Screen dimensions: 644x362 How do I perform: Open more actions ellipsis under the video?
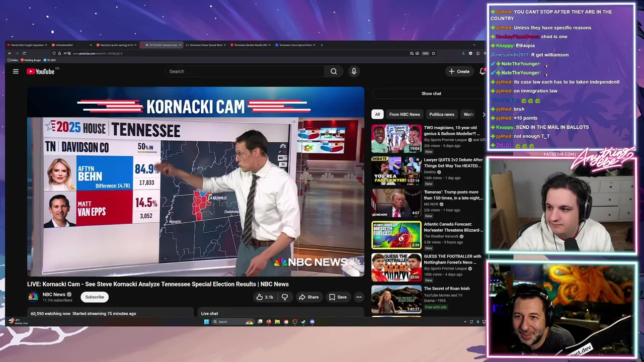(359, 297)
